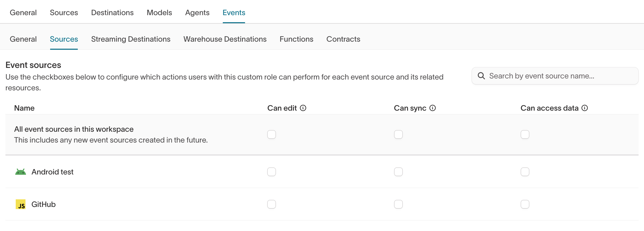The image size is (644, 231).
Task: Click the 'All event sources in this workspace' row label
Action: click(74, 129)
